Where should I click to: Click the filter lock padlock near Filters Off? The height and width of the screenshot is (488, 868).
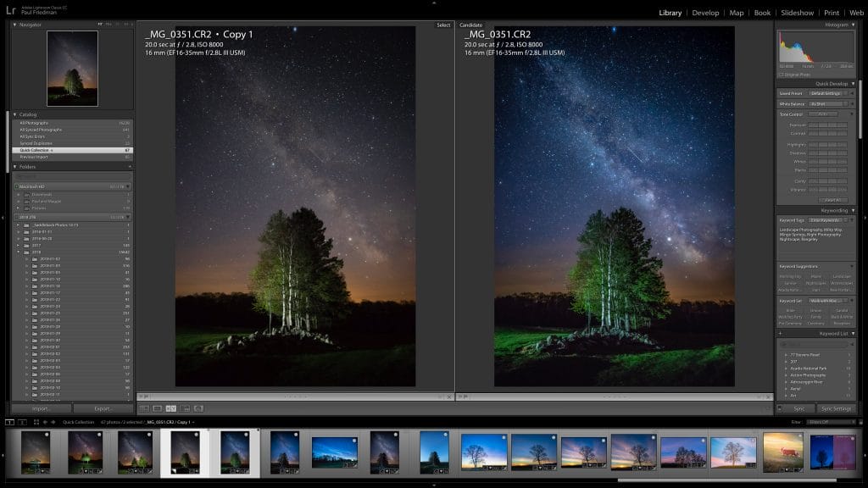tap(861, 421)
